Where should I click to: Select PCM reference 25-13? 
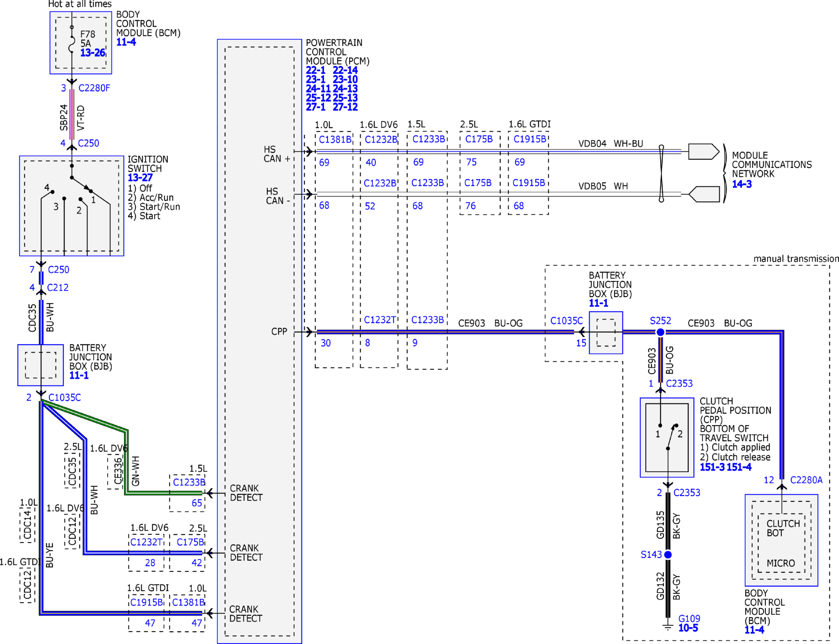click(x=345, y=98)
